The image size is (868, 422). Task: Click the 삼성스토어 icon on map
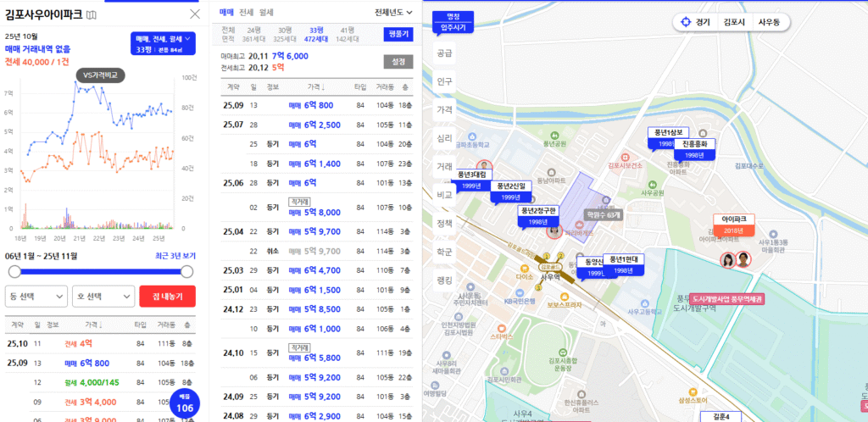click(692, 391)
